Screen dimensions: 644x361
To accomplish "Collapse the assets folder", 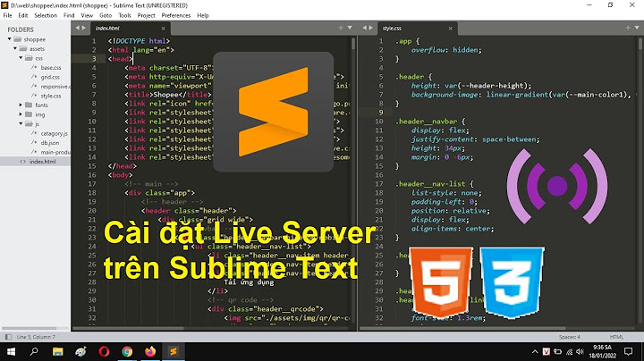I will click(15, 48).
